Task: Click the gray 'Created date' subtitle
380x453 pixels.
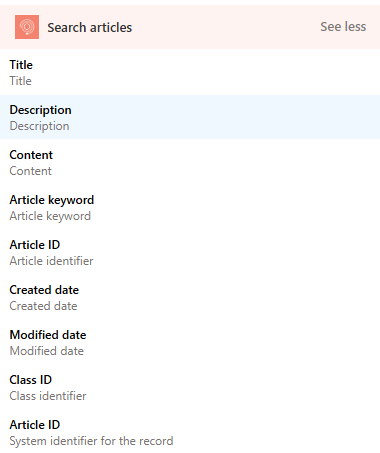Action: [43, 306]
